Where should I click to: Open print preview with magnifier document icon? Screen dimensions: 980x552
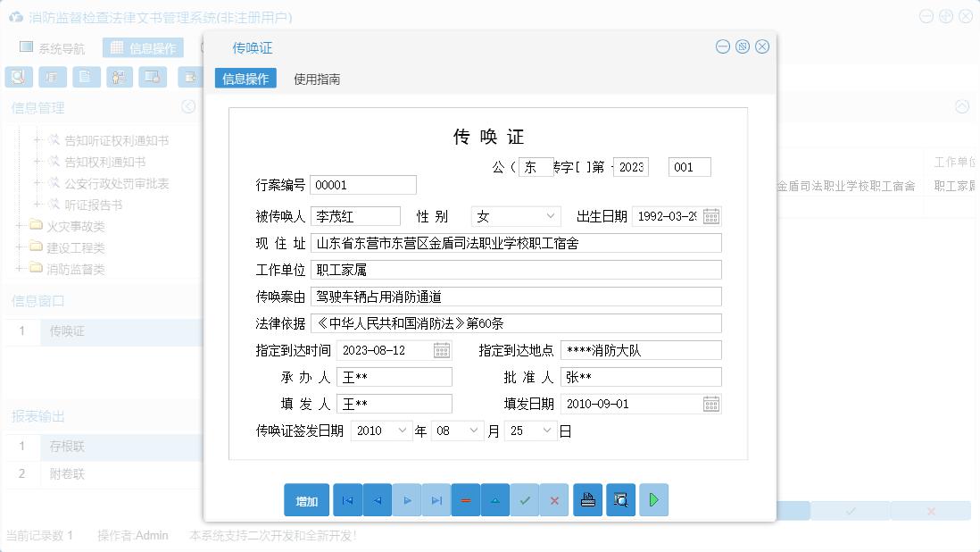pyautogui.click(x=621, y=499)
